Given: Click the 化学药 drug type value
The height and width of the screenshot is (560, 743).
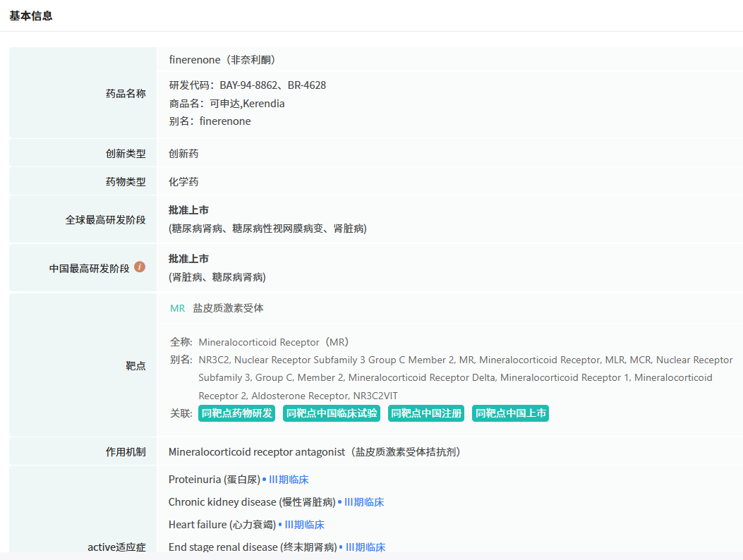Looking at the screenshot, I should [x=183, y=182].
